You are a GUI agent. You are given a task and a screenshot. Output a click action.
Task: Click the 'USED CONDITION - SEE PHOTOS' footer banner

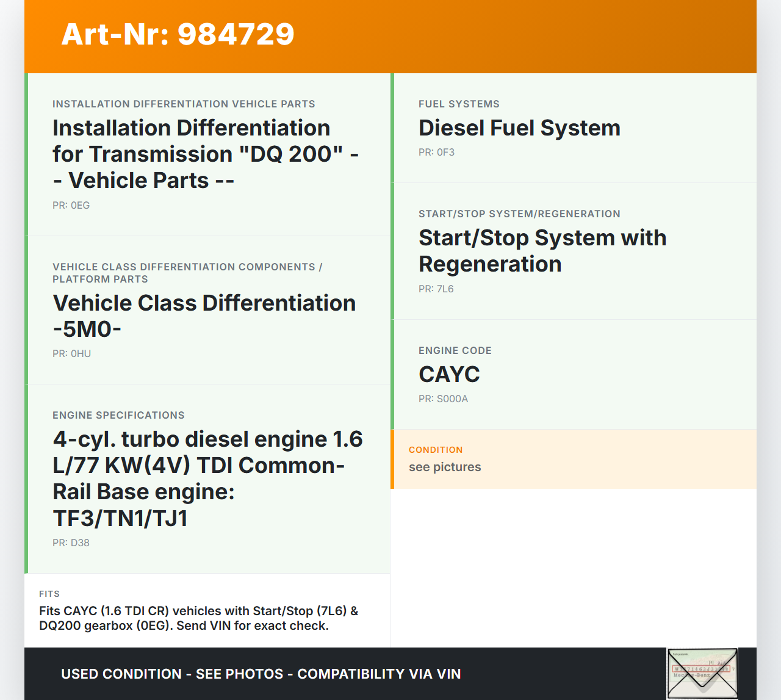(x=261, y=674)
